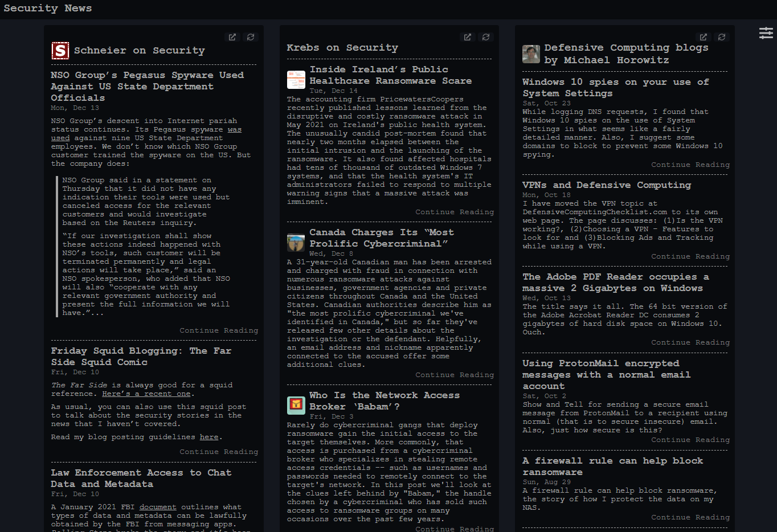This screenshot has width=777, height=532.
Task: Continue Reading the VPNs and Defensive Computing post
Action: (x=690, y=256)
